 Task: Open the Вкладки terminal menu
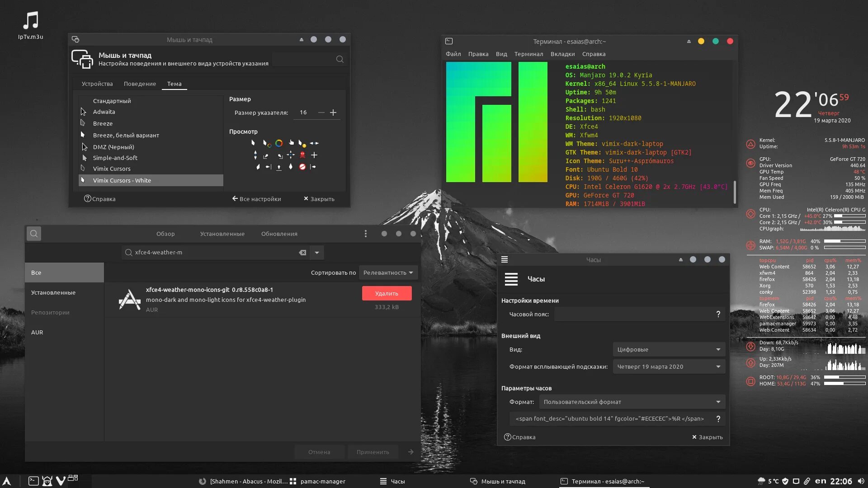tap(562, 54)
